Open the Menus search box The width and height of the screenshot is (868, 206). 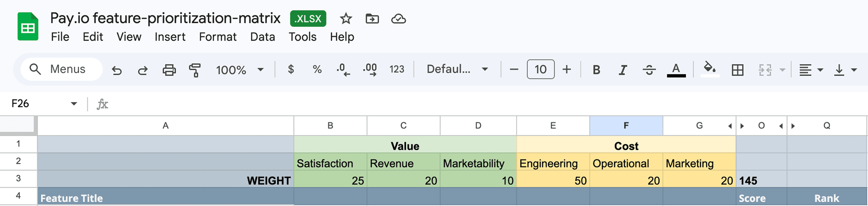coord(61,69)
